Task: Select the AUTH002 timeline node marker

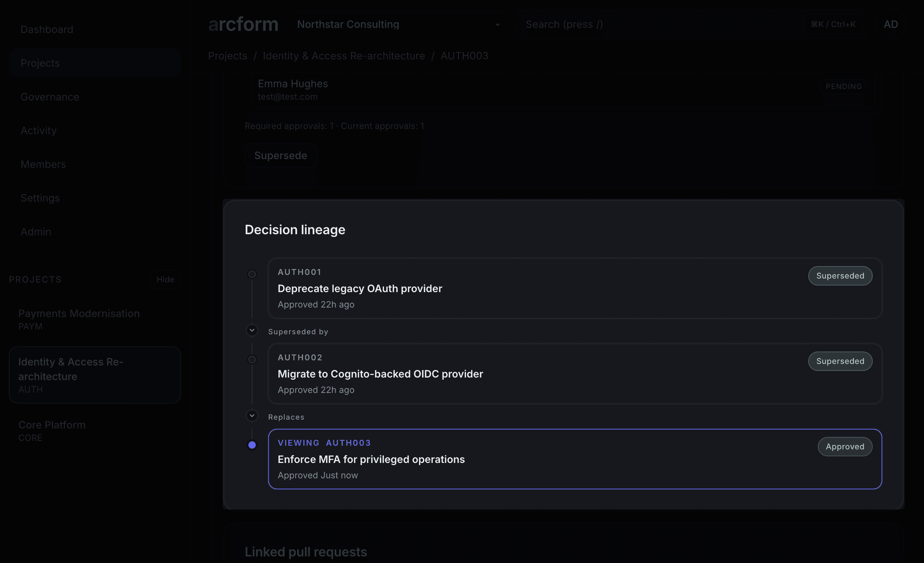Action: 252,359
